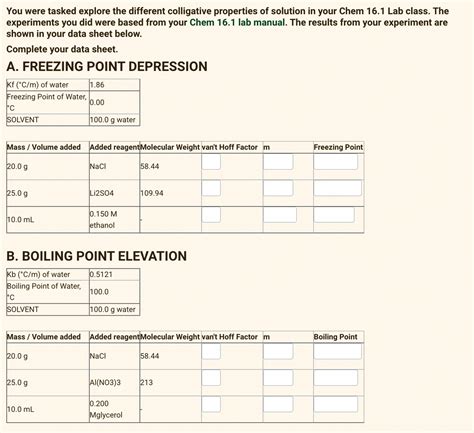474x433 pixels.
Task: Select Boiling Point field for NaCl
Action: [x=338, y=352]
